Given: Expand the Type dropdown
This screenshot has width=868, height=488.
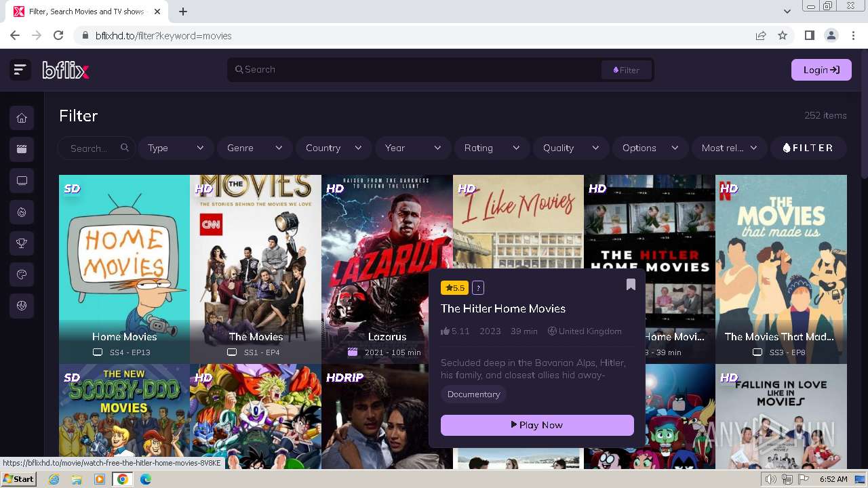Looking at the screenshot, I should point(176,148).
